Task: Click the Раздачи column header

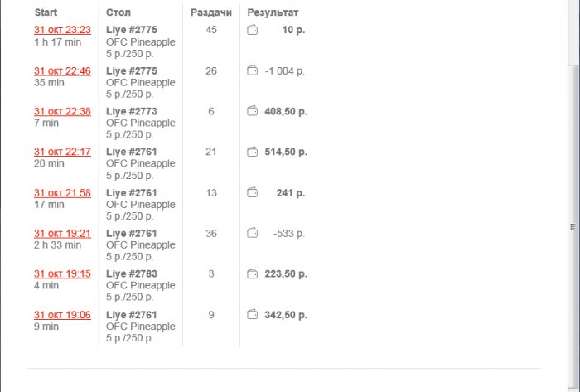Action: pos(210,13)
